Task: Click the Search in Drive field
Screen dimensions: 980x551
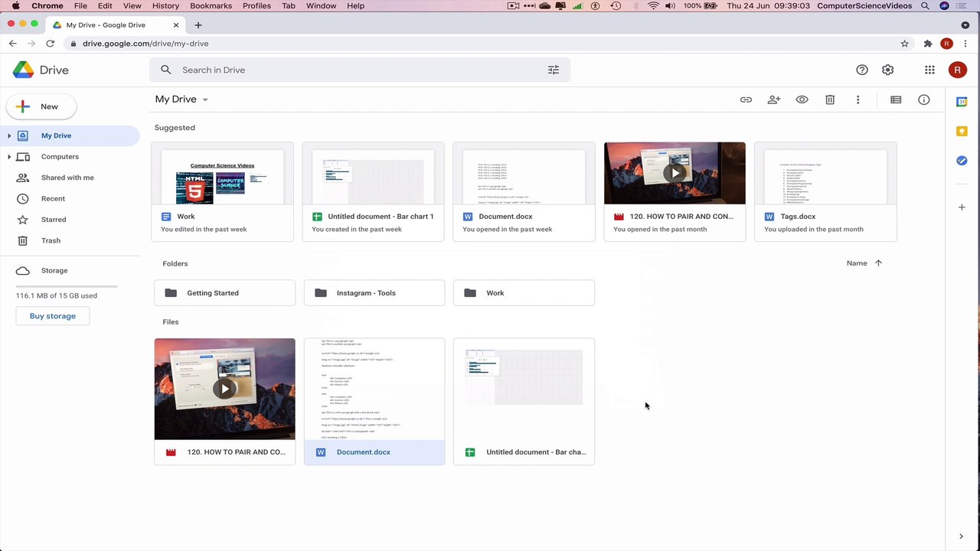Action: point(359,70)
